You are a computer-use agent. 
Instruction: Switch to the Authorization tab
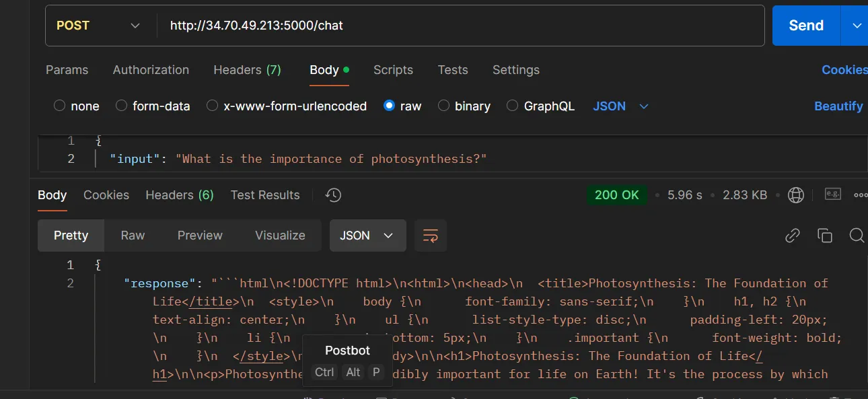(151, 70)
